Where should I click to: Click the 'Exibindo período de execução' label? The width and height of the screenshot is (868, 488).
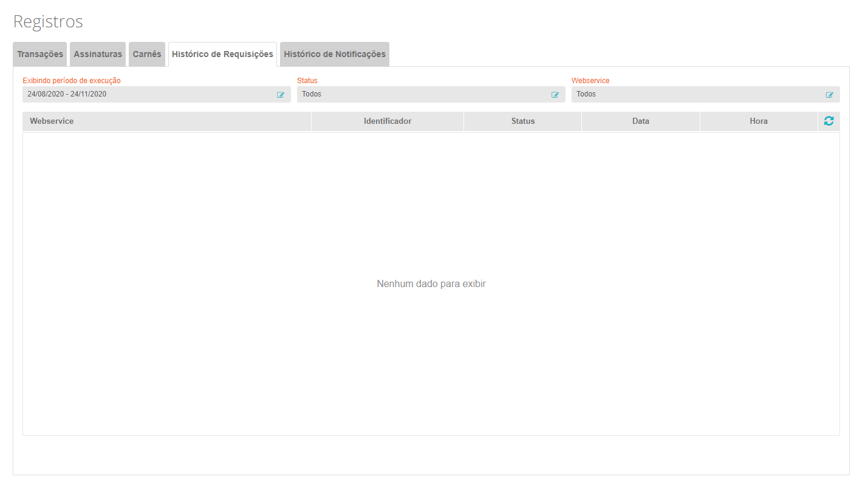click(x=72, y=80)
